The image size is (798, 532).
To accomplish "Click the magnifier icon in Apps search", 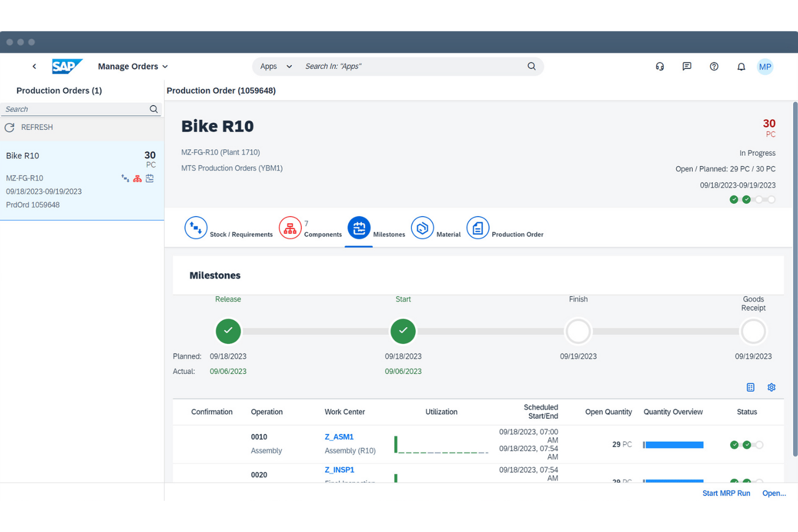I will pyautogui.click(x=532, y=66).
